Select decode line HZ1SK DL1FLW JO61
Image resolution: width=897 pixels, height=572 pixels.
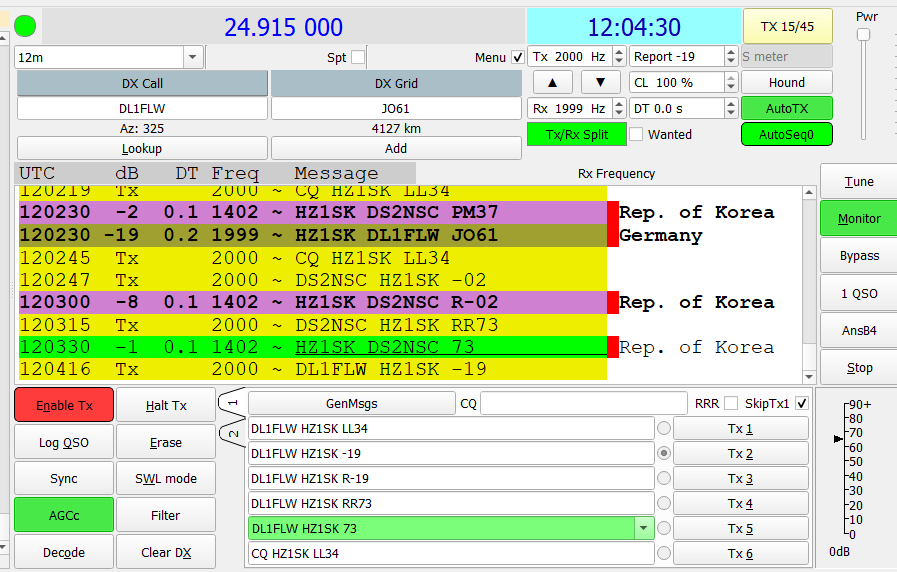[x=313, y=235]
